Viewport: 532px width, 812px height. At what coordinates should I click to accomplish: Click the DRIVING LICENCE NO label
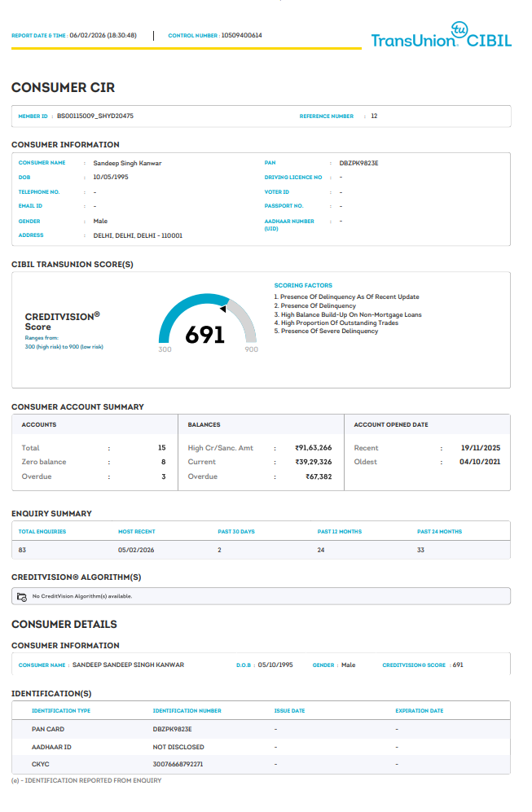[x=293, y=178]
